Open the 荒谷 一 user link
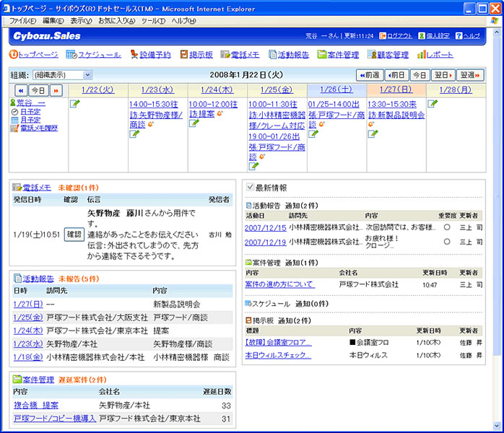Screen dimensions: 504x433 31,102
